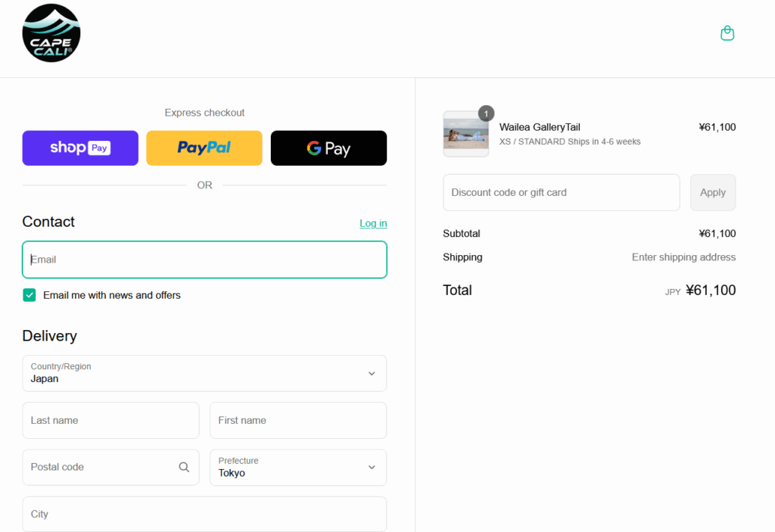
Task: Click the Subtotal label
Action: 461,233
